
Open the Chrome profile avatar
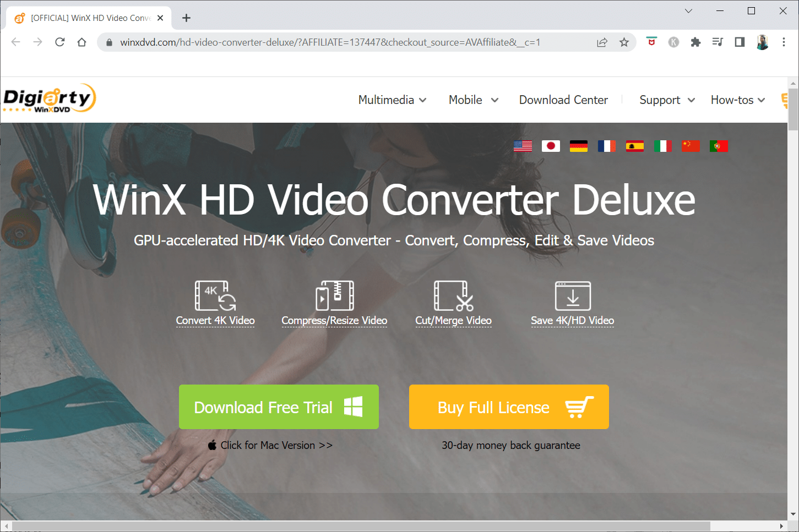tap(762, 42)
